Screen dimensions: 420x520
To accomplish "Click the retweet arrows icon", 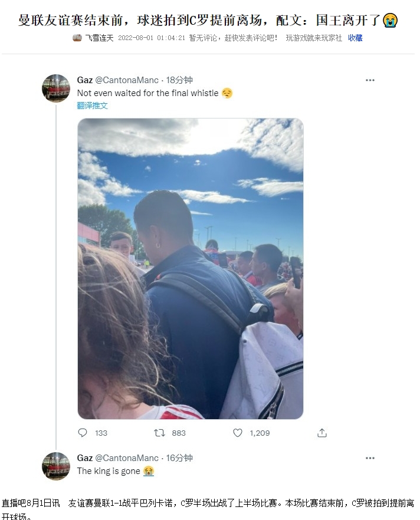I will (160, 433).
